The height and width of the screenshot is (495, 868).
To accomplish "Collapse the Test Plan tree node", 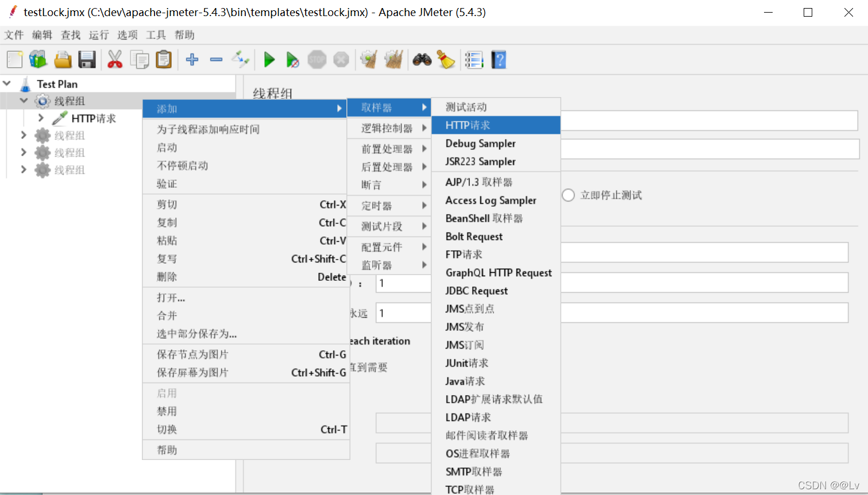I will click(x=7, y=84).
